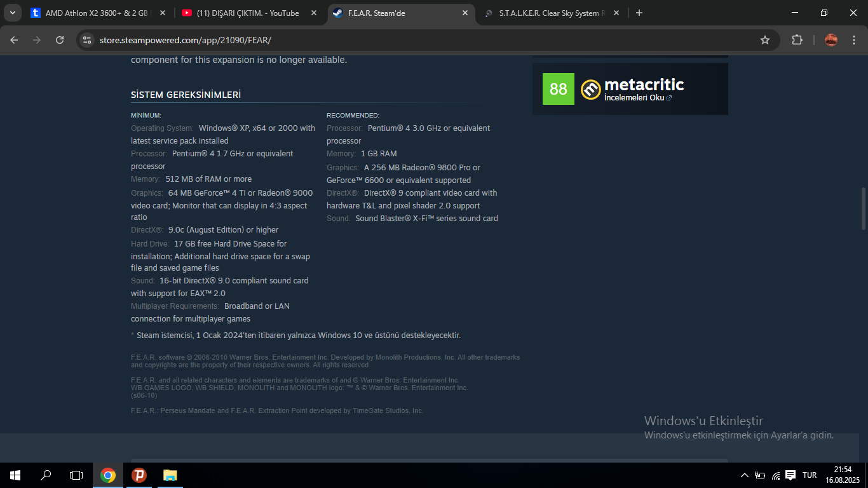Open Task View on the taskbar
This screenshot has width=868, height=488.
(x=76, y=475)
